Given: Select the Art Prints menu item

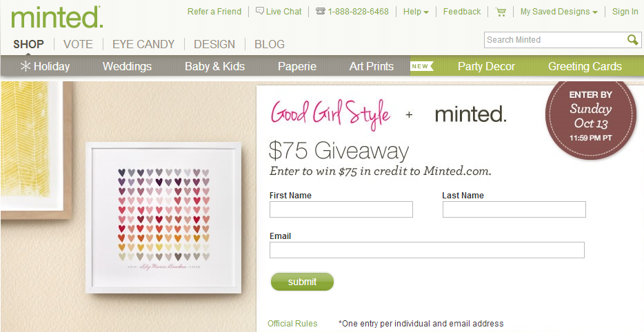Looking at the screenshot, I should (372, 66).
